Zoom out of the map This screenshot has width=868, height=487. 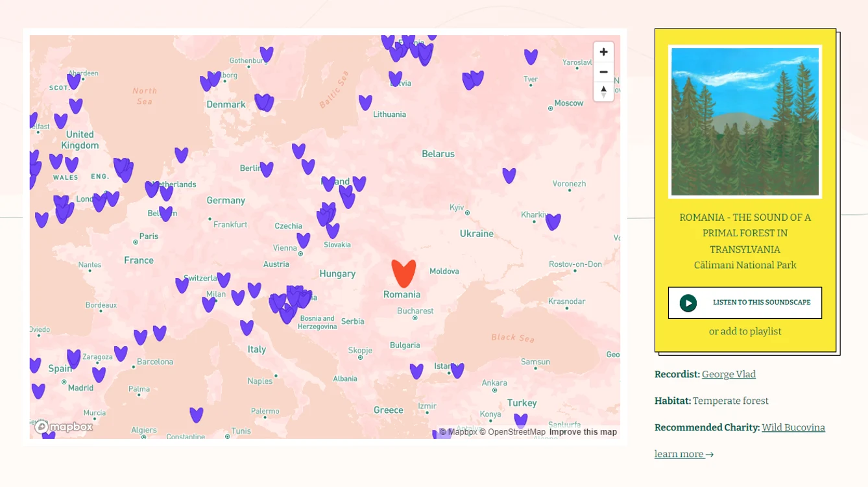click(603, 71)
